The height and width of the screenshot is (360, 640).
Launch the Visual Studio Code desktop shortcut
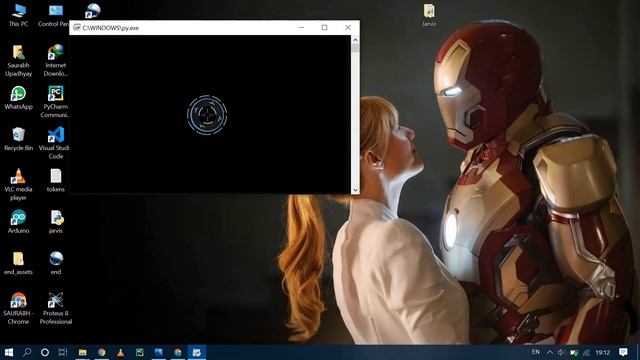[x=56, y=143]
